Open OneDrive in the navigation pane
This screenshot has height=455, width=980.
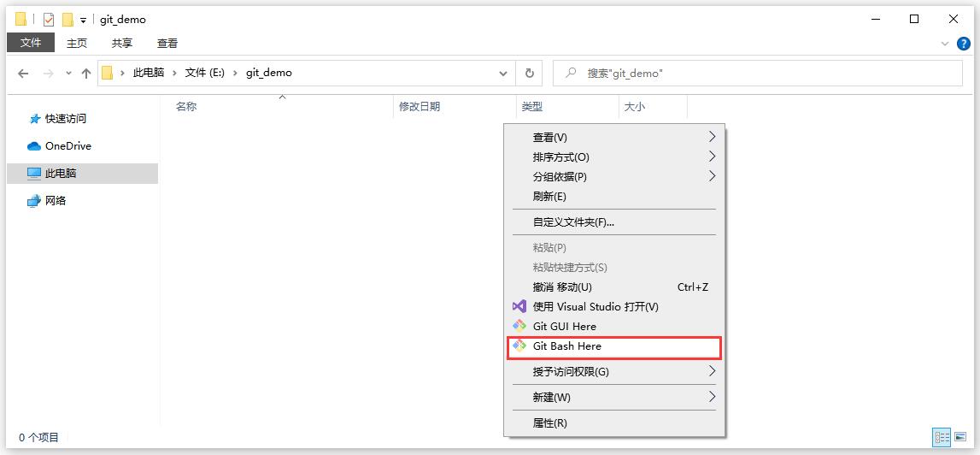[67, 146]
